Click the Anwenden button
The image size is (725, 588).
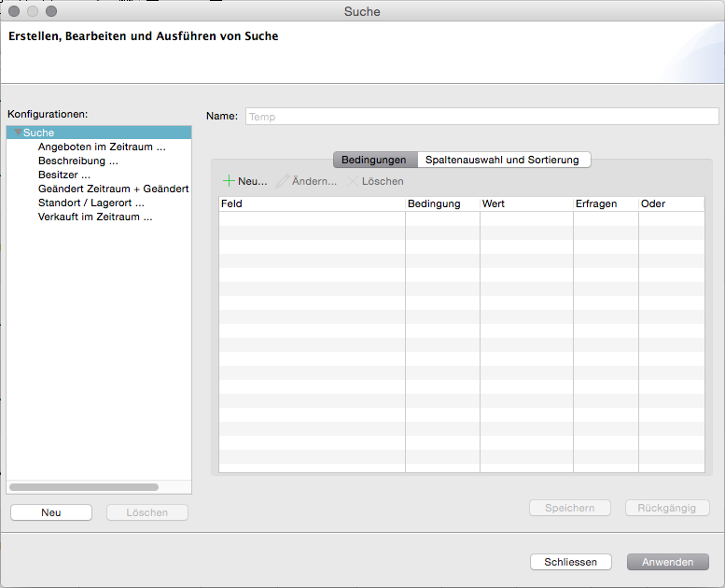tap(668, 562)
